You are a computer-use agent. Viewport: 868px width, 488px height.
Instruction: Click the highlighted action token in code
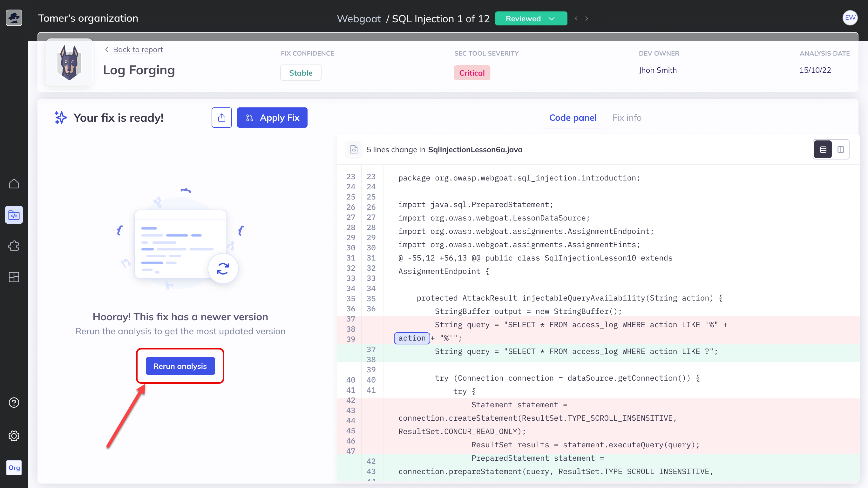[412, 338]
